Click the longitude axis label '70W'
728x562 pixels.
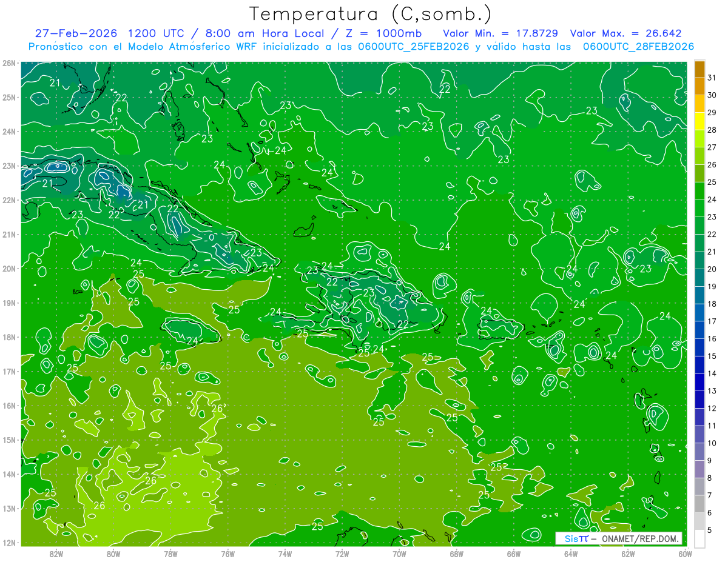(x=399, y=554)
